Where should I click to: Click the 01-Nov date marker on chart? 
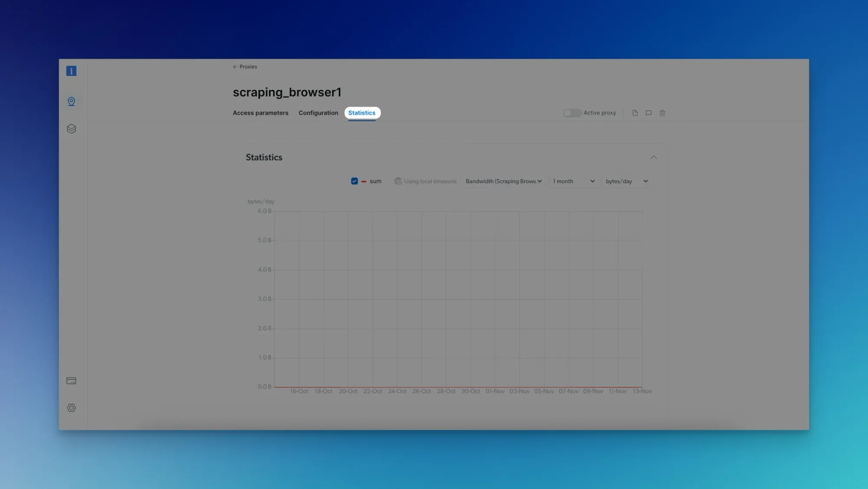point(495,391)
